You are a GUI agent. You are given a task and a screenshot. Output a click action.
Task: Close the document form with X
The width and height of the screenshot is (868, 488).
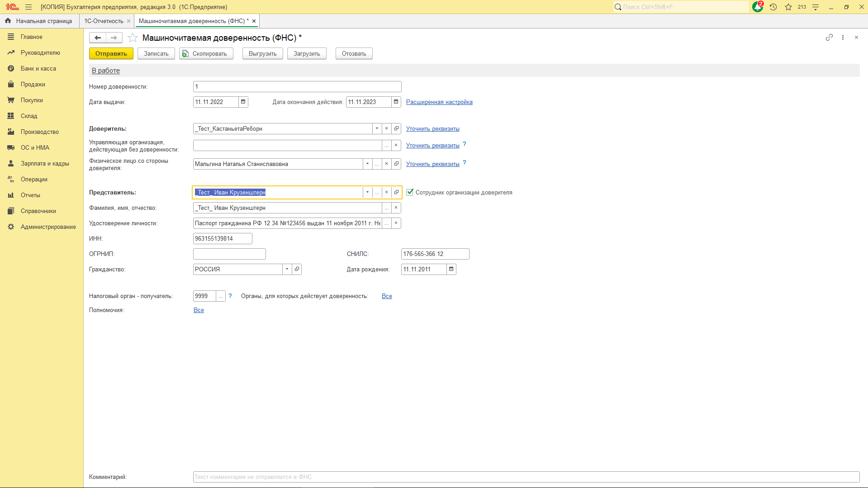[x=856, y=38]
